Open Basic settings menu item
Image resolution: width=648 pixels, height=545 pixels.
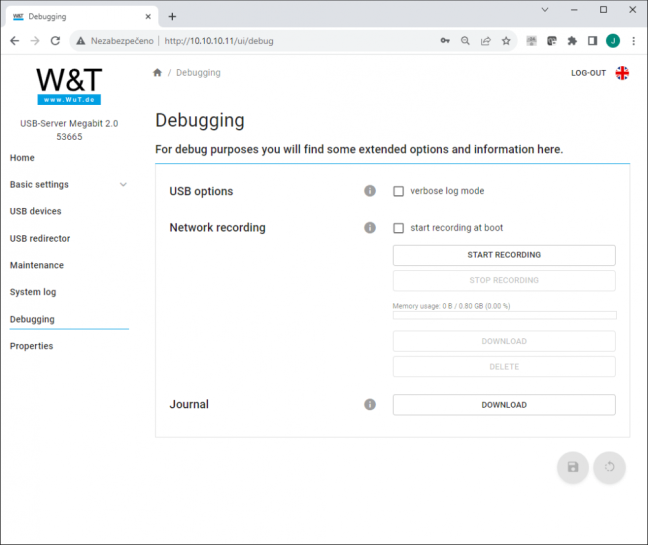coord(39,184)
